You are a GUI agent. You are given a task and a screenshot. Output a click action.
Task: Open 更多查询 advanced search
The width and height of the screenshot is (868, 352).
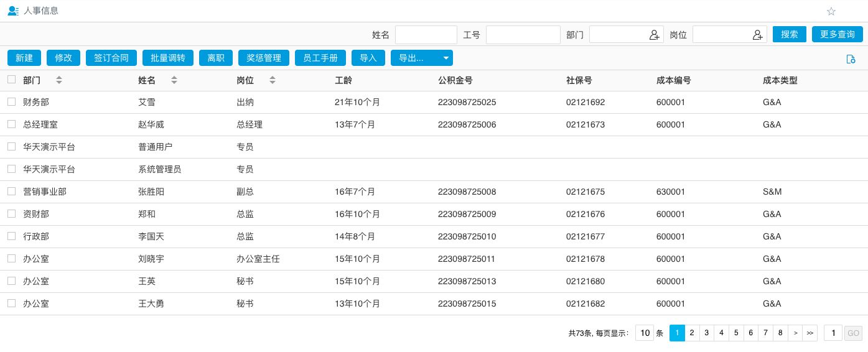pos(837,34)
